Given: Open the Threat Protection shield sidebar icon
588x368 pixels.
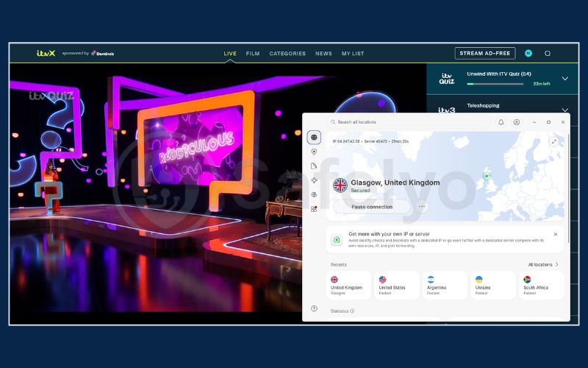Looking at the screenshot, I should pos(314,152).
